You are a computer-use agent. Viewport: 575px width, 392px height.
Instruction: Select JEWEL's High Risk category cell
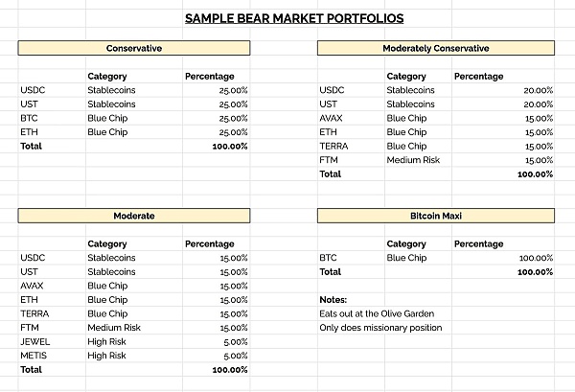click(x=106, y=341)
